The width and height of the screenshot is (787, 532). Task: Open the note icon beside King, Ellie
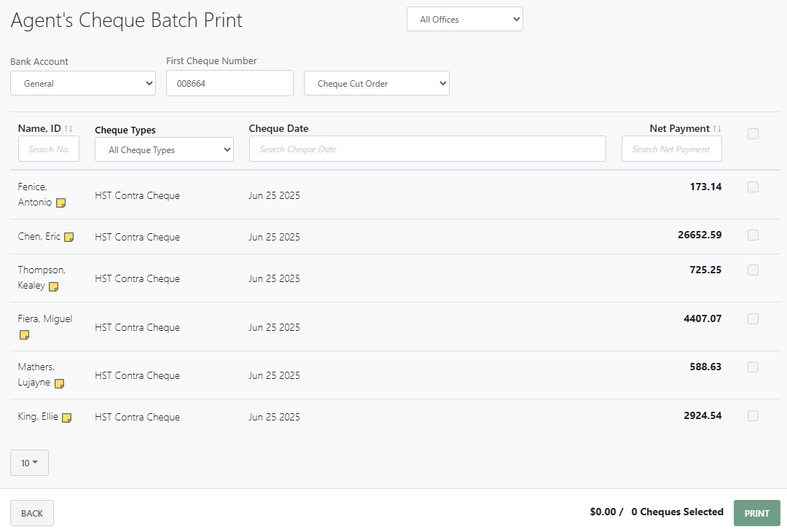[x=67, y=418]
